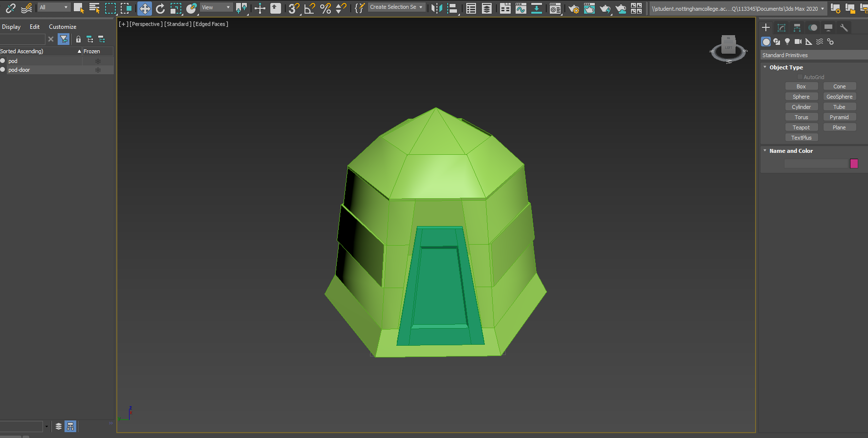Open the Display menu in scene explorer
868x438 pixels.
click(x=11, y=27)
